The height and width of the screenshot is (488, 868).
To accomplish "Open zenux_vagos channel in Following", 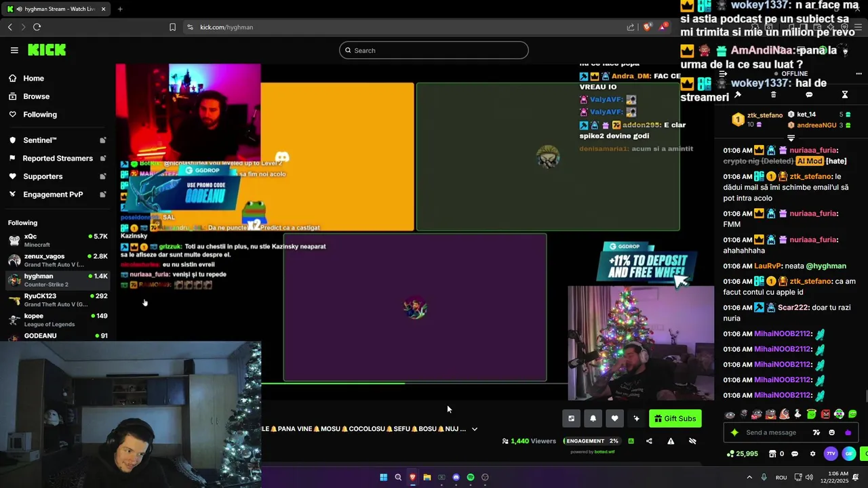I will click(58, 260).
